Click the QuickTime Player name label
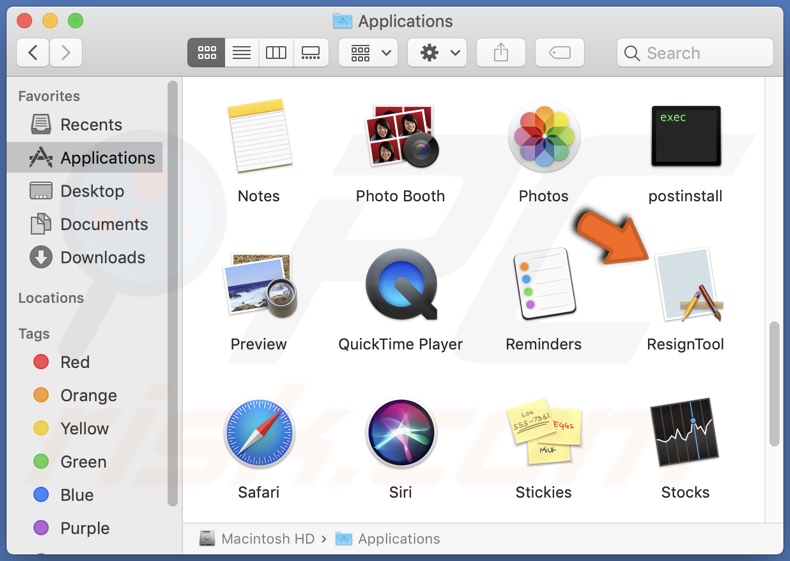Image resolution: width=790 pixels, height=561 pixels. pyautogui.click(x=401, y=344)
